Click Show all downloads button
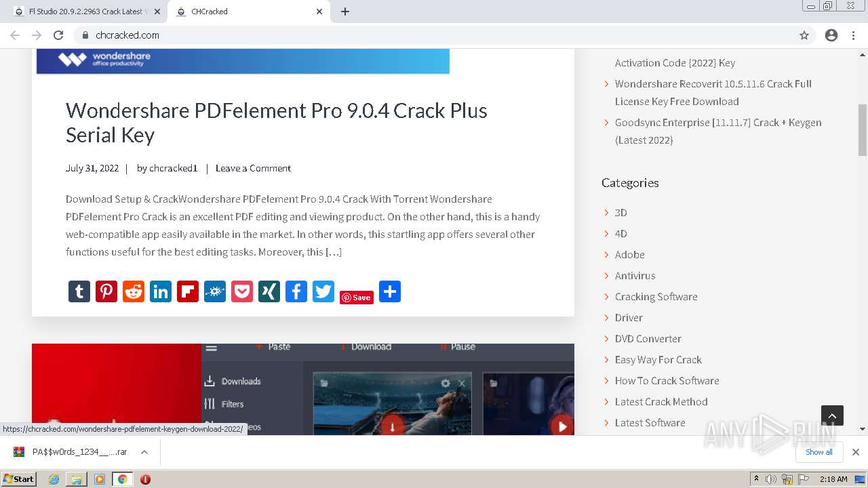The width and height of the screenshot is (868, 488). tap(819, 452)
